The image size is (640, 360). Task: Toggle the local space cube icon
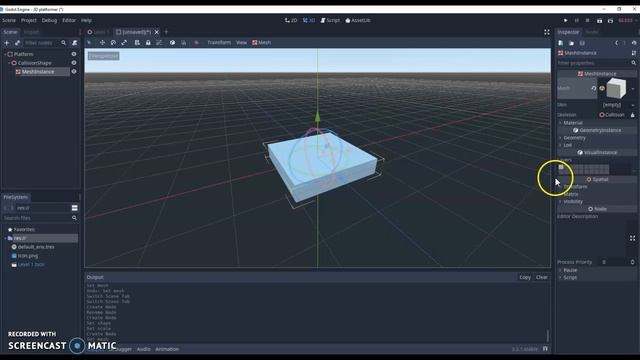tap(172, 42)
